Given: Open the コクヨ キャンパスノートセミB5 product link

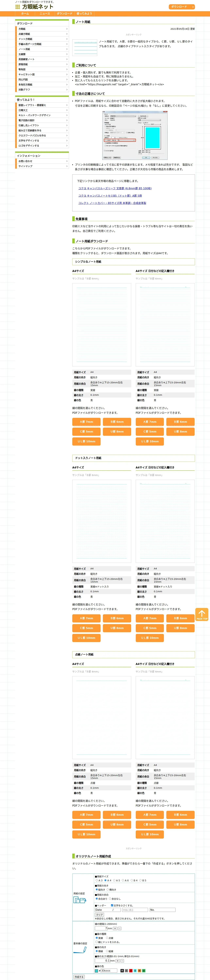Looking at the screenshot, I should click(110, 196).
